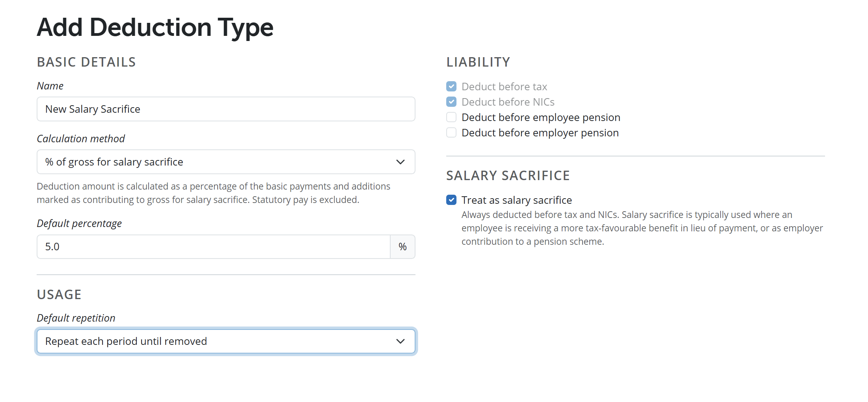Open the '% of gross for salary sacrifice' dropdown
The width and height of the screenshot is (868, 402).
pos(226,162)
